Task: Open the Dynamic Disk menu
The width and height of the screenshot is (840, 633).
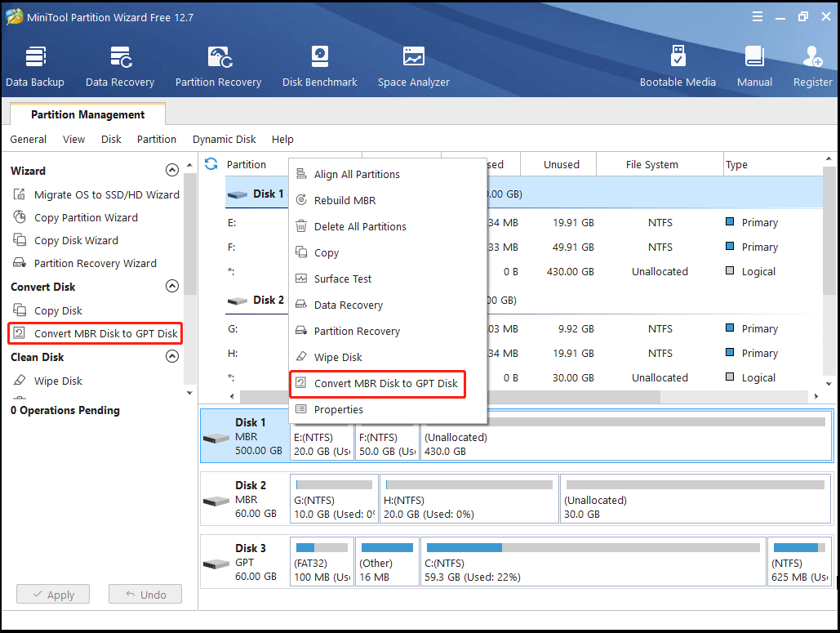Action: coord(224,140)
